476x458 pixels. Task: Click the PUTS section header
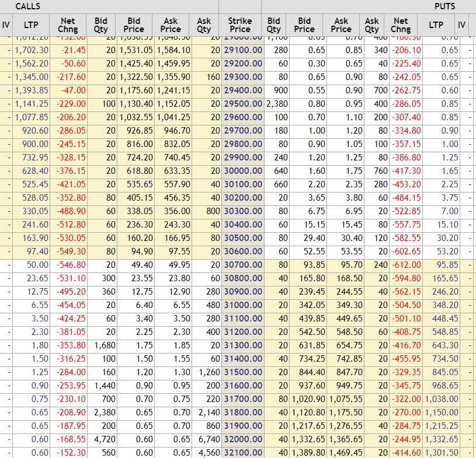[444, 6]
